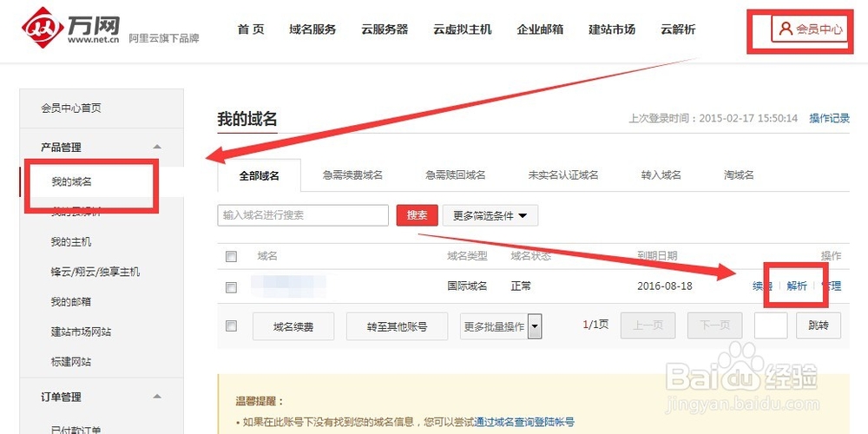Screen dimensions: 868x434
Task: Switch to 转入域名 tab
Action: pyautogui.click(x=661, y=175)
